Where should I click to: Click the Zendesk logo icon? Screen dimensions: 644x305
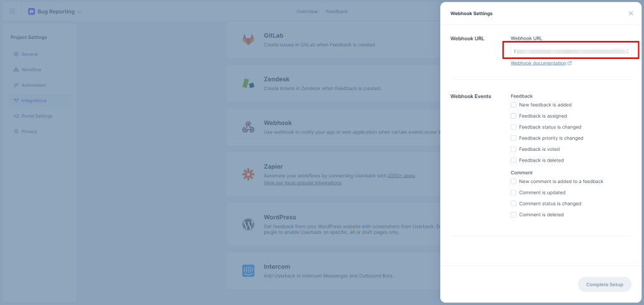point(248,83)
